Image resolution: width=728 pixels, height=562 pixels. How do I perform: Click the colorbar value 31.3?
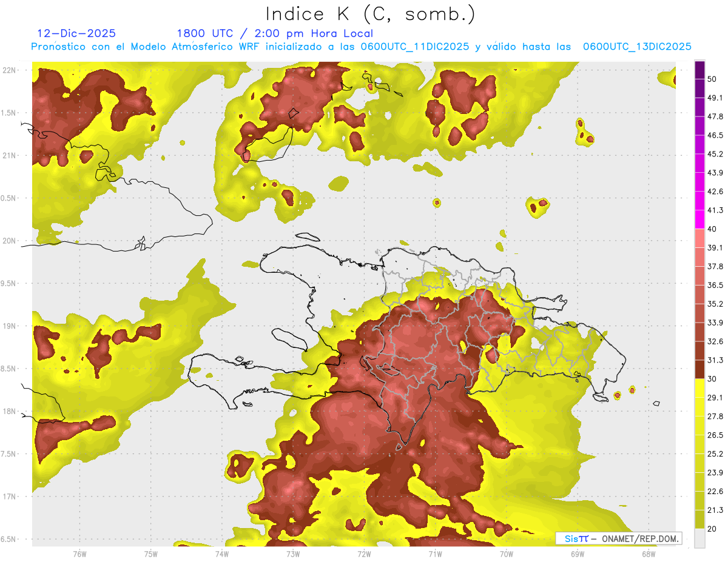click(x=715, y=360)
